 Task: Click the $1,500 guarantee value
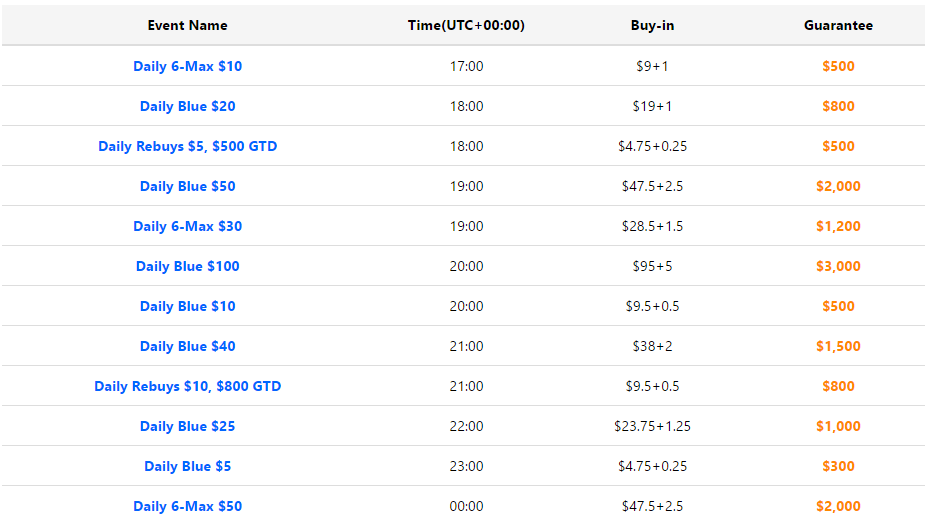click(x=838, y=346)
